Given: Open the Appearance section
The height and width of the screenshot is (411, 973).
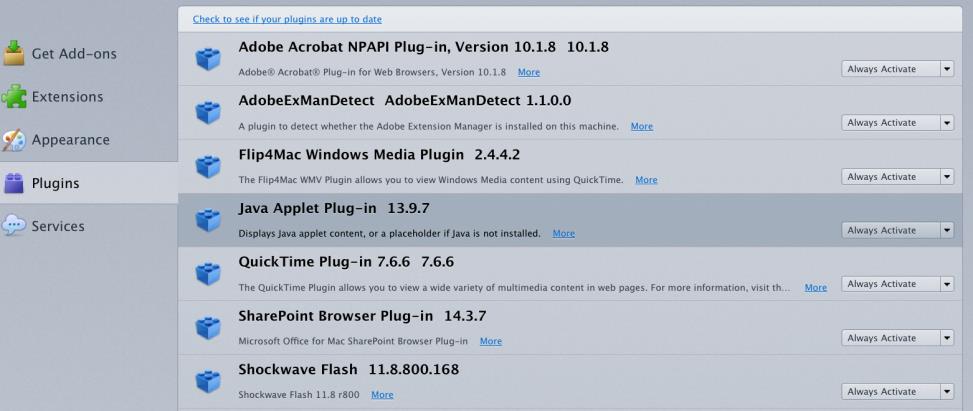Looking at the screenshot, I should 89,140.
